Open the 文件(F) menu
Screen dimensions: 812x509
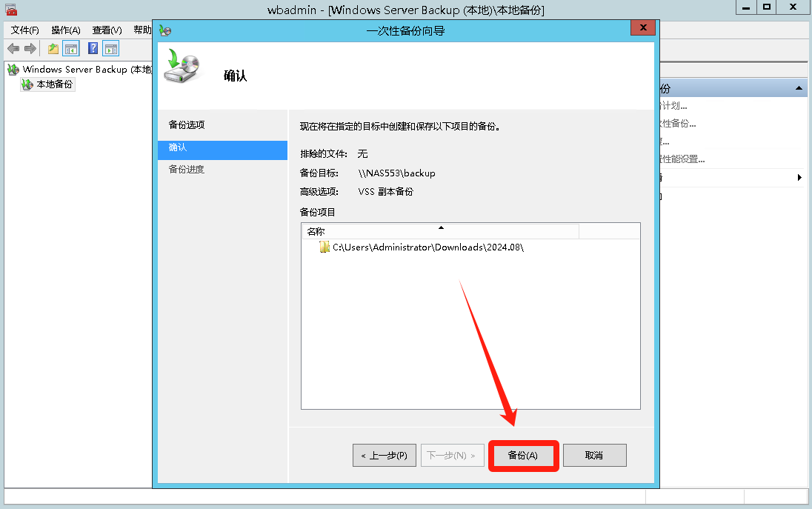tap(25, 30)
